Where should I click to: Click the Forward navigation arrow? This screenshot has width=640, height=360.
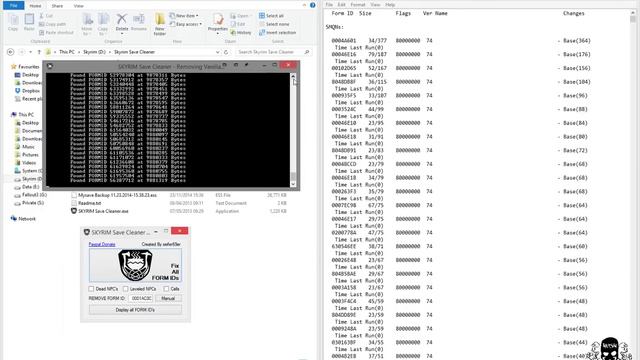point(22,52)
